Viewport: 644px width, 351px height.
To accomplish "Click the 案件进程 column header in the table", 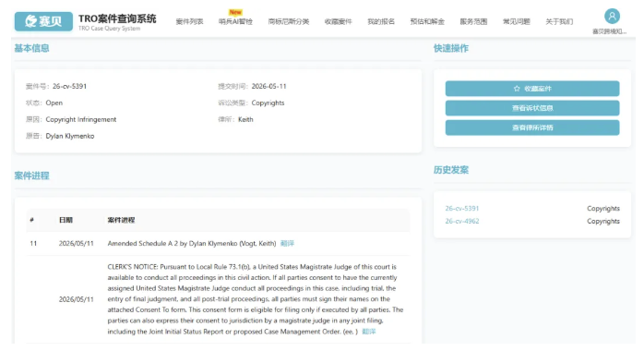I will click(x=121, y=220).
